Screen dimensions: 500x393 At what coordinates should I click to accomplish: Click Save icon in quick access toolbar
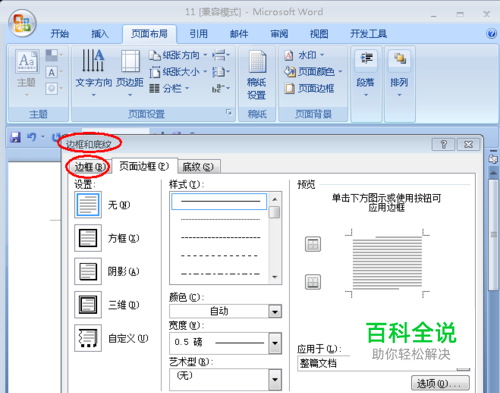[15, 137]
